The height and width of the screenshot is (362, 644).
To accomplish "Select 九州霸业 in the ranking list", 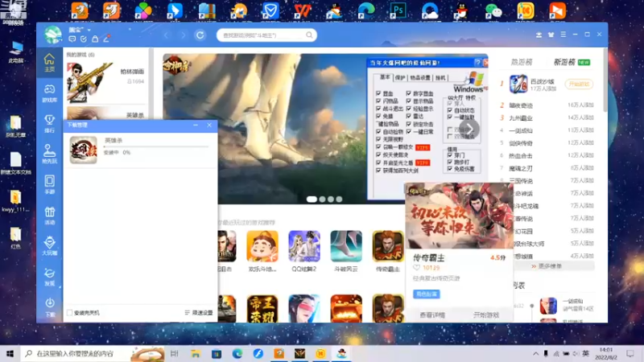I will coord(520,118).
